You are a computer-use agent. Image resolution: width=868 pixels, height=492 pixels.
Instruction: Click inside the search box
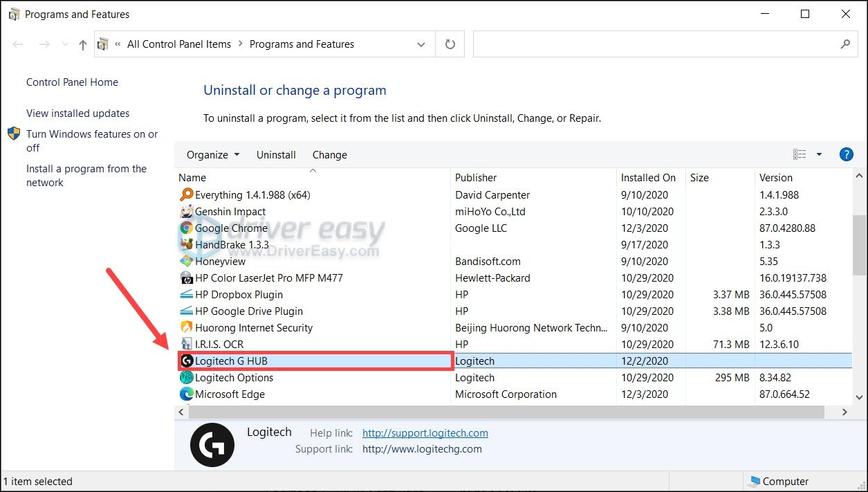pyautogui.click(x=657, y=44)
